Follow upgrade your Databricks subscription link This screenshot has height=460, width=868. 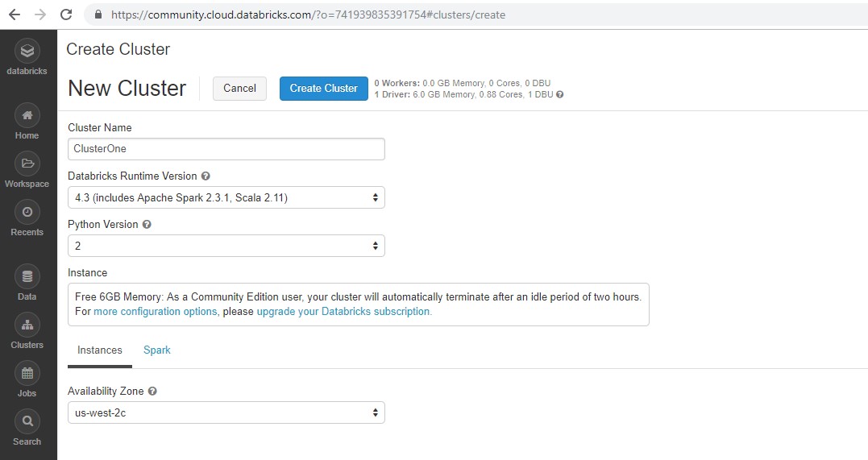(x=343, y=312)
